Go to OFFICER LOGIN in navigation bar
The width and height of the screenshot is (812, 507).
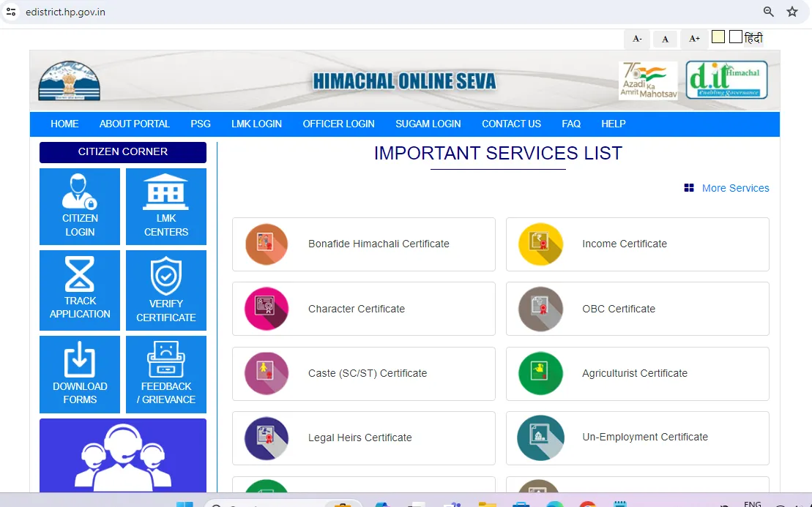click(338, 124)
